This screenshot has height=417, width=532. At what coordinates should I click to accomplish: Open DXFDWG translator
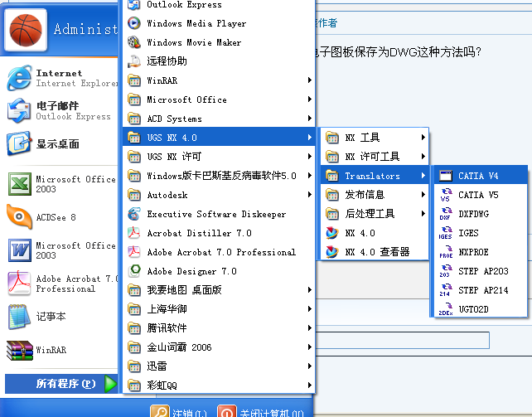point(481,214)
